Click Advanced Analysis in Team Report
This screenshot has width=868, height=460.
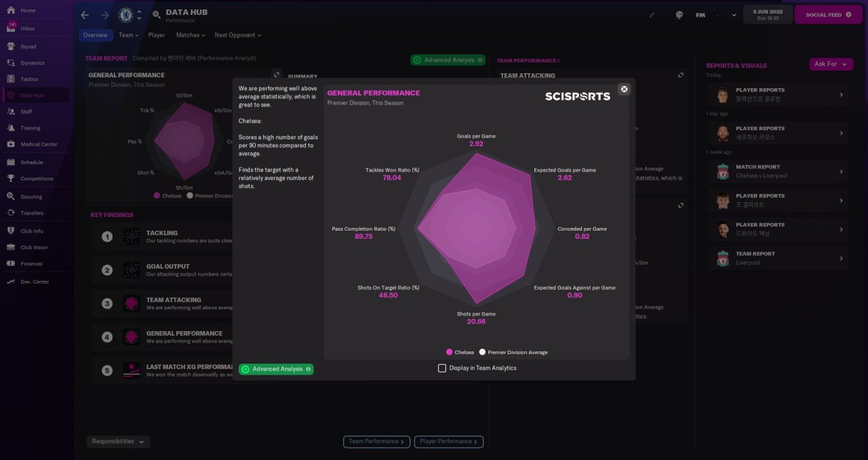(x=448, y=60)
